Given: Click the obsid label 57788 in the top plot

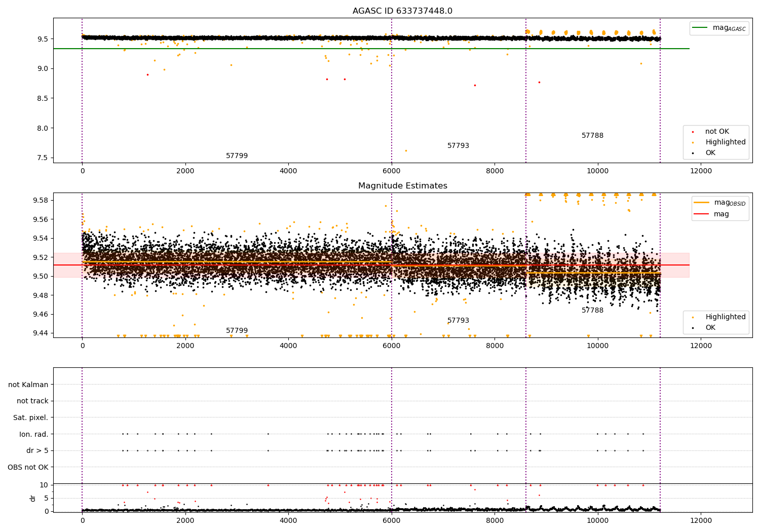Looking at the screenshot, I should (592, 136).
